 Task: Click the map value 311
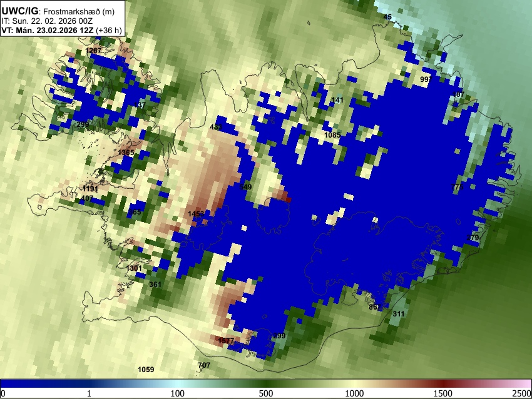coord(398,314)
